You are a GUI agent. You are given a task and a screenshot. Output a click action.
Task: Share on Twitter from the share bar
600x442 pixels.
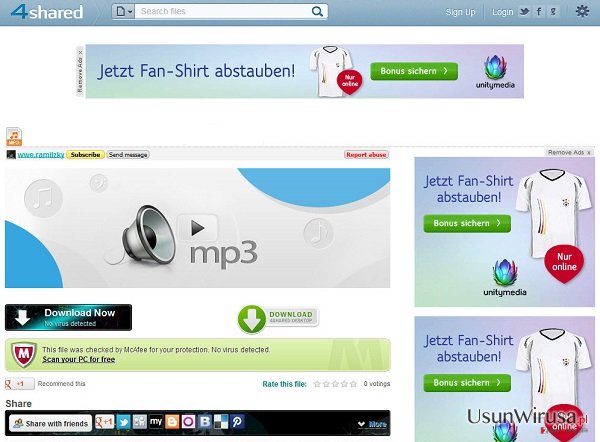[123, 422]
